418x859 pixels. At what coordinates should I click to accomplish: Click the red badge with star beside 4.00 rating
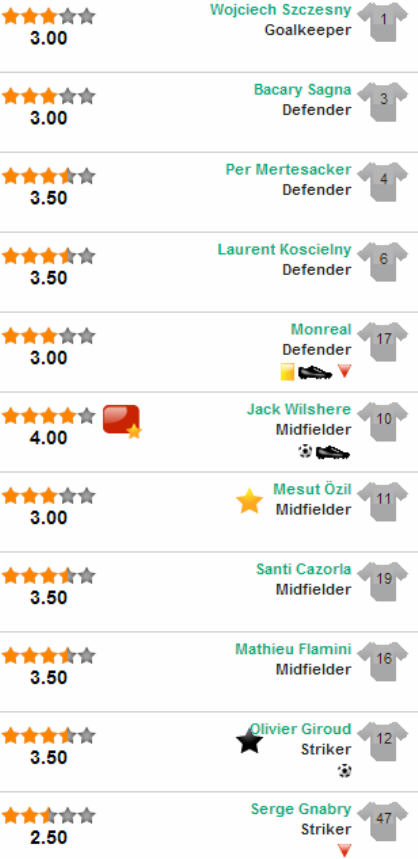[x=122, y=421]
